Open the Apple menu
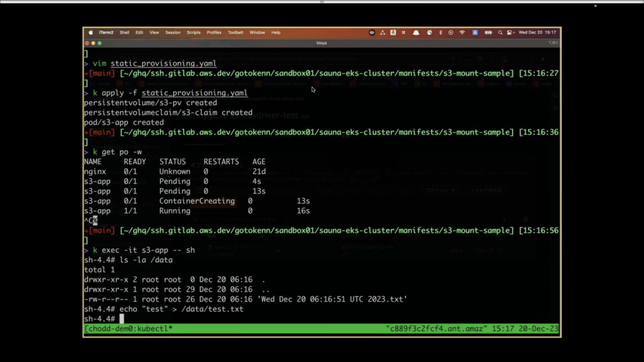Screen dimensions: 644x362 (91, 32)
